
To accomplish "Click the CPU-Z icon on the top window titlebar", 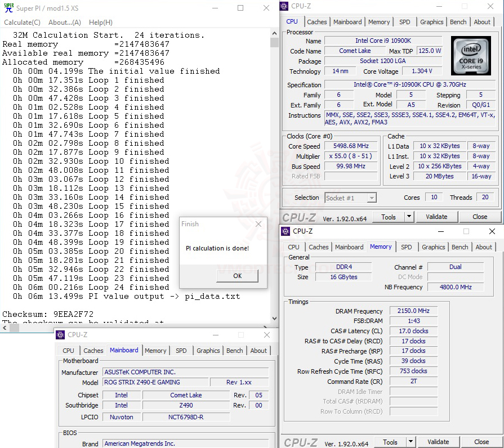I will [284, 6].
